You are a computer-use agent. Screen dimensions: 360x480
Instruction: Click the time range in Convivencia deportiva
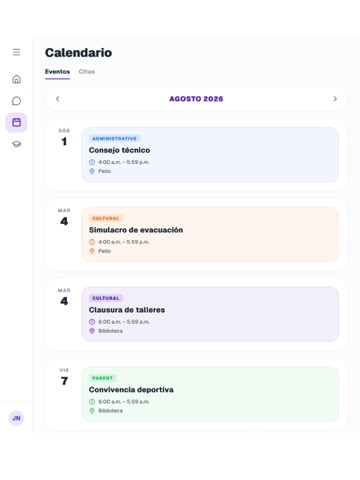click(x=124, y=402)
